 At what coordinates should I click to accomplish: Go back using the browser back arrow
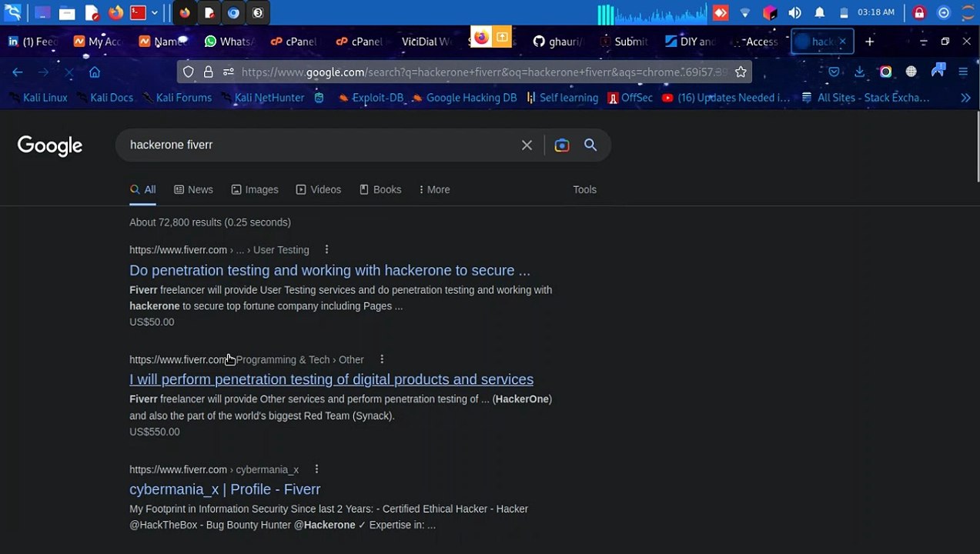click(x=18, y=72)
